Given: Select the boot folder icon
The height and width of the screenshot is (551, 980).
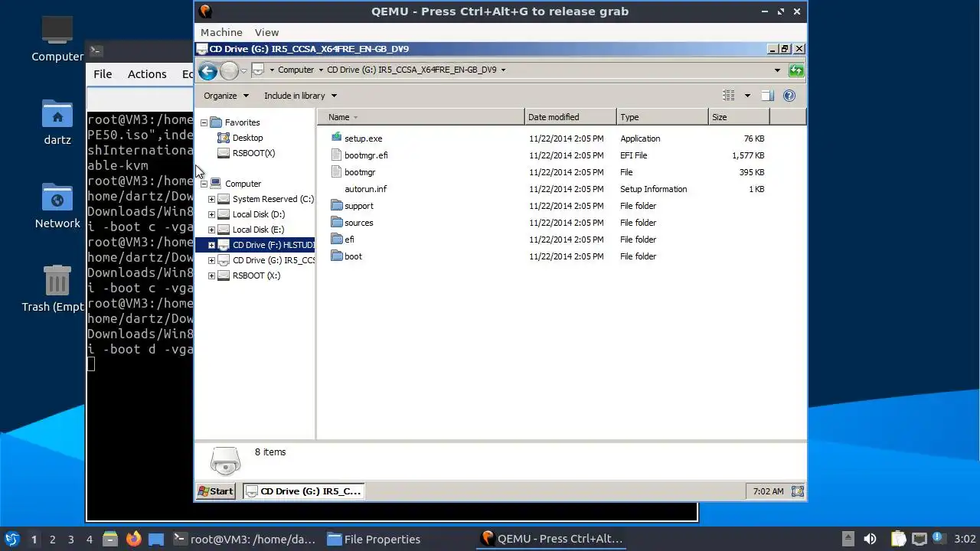Looking at the screenshot, I should [x=337, y=256].
